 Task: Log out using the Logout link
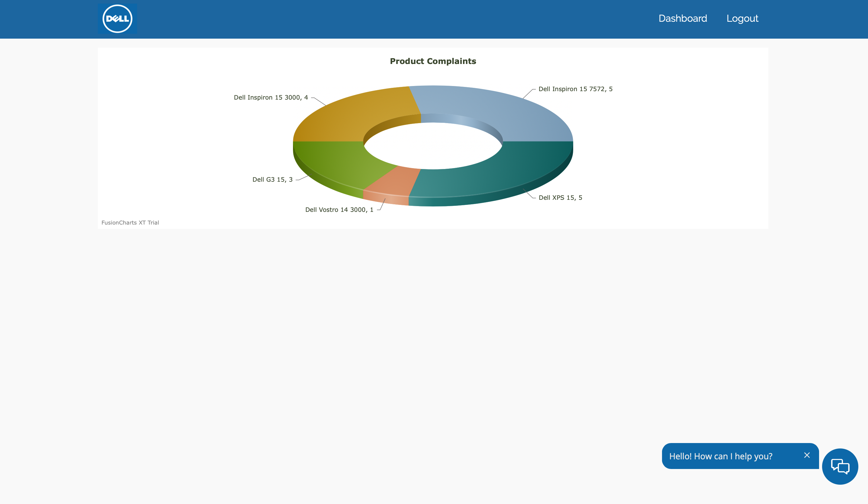pyautogui.click(x=742, y=19)
